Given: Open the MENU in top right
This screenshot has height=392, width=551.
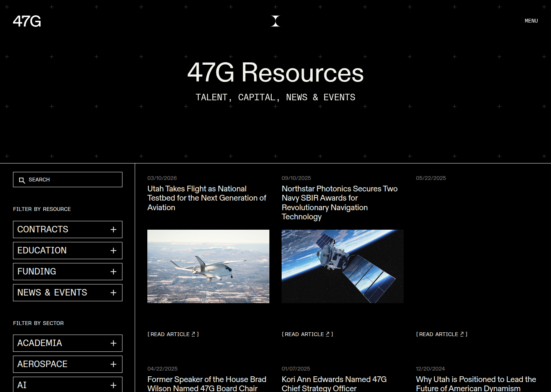Looking at the screenshot, I should [x=531, y=21].
